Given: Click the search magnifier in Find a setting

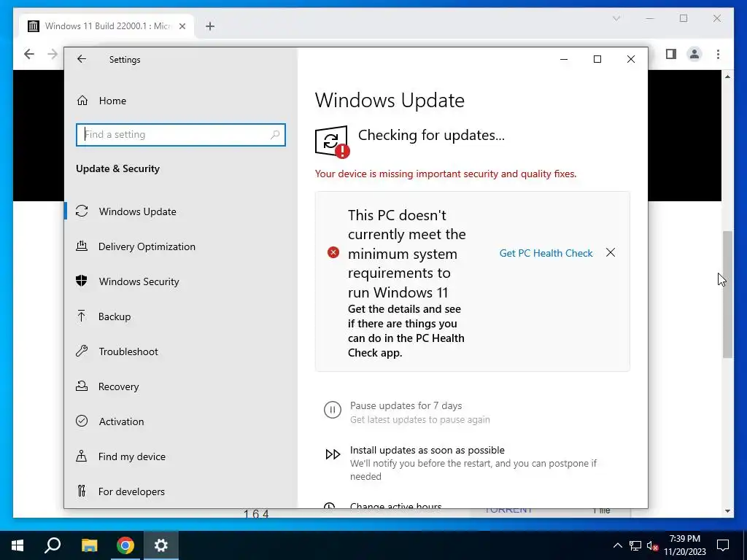Looking at the screenshot, I should coord(275,135).
